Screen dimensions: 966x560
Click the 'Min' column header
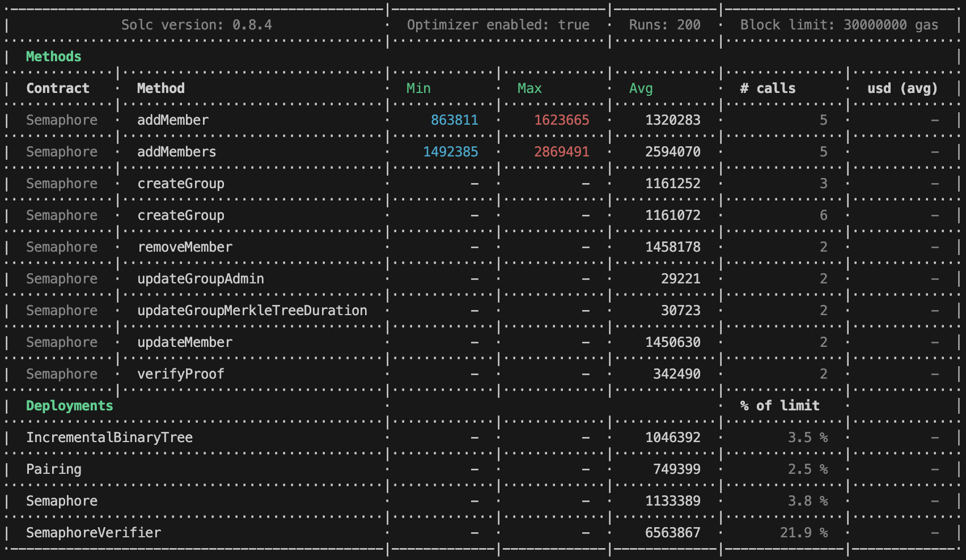[419, 88]
